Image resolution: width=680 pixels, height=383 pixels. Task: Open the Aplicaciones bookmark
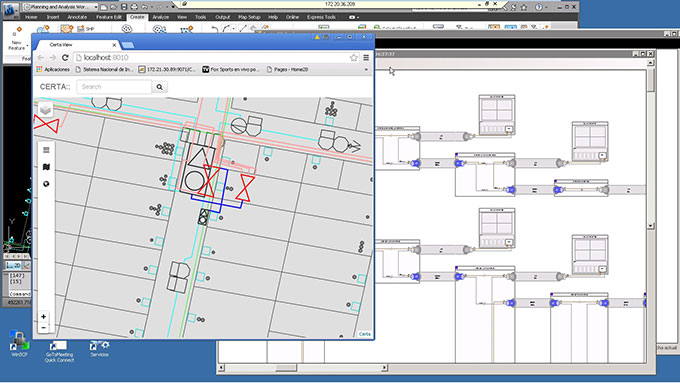pyautogui.click(x=53, y=69)
